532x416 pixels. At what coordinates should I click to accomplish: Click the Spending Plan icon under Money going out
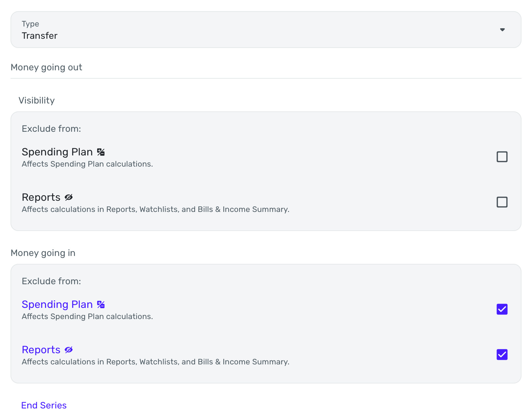(x=101, y=152)
